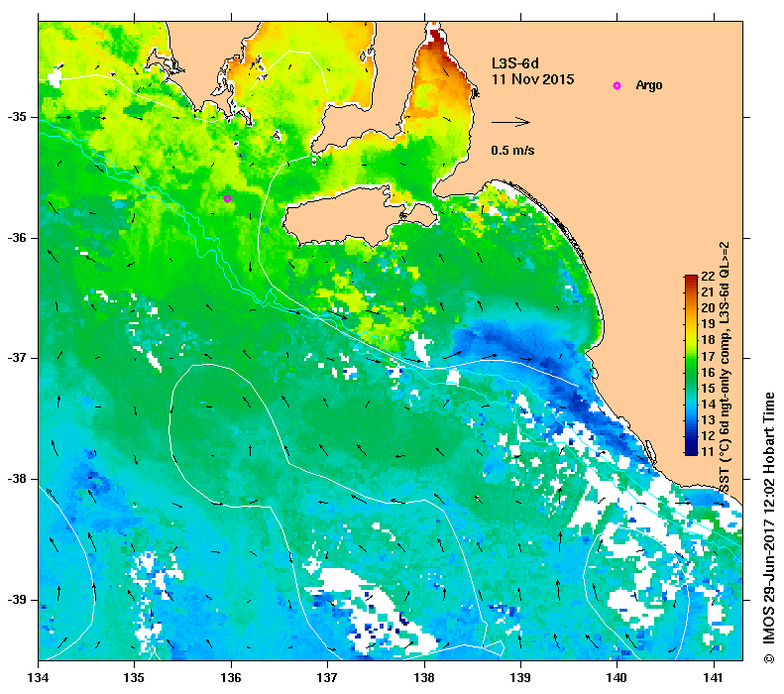
Task: Click longitude axis label '138'
Action: [x=424, y=677]
